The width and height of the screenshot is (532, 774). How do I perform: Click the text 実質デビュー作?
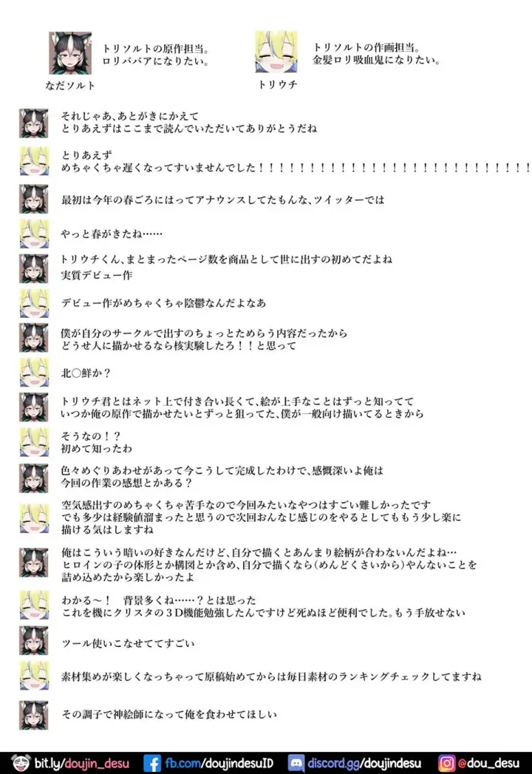[96, 275]
